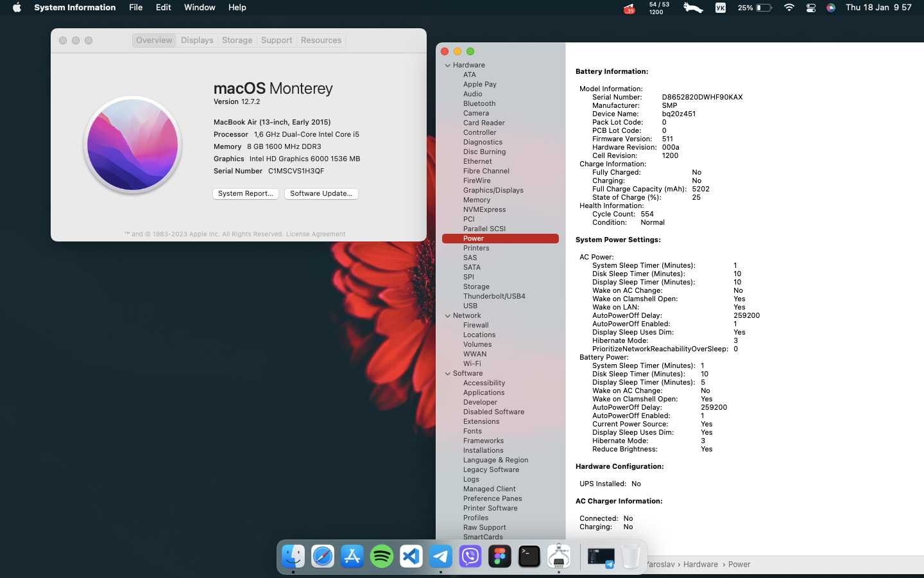Open Control Center in menu bar

(811, 8)
